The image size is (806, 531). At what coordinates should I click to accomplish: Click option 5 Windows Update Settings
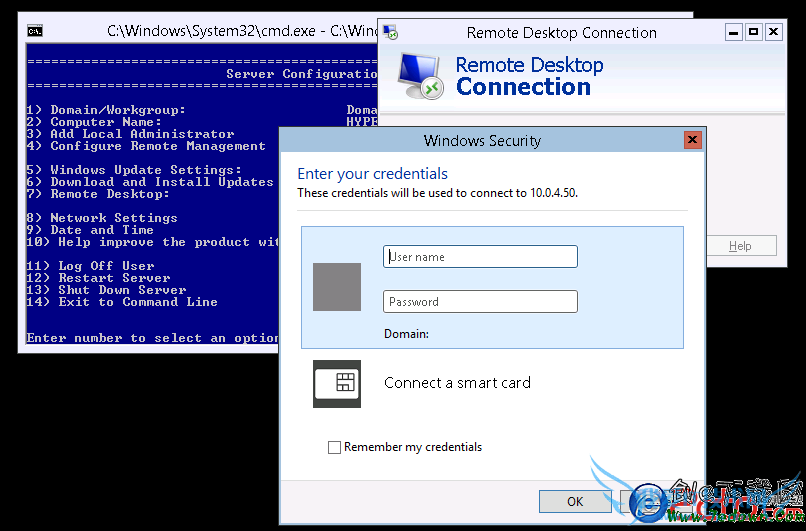tap(134, 170)
